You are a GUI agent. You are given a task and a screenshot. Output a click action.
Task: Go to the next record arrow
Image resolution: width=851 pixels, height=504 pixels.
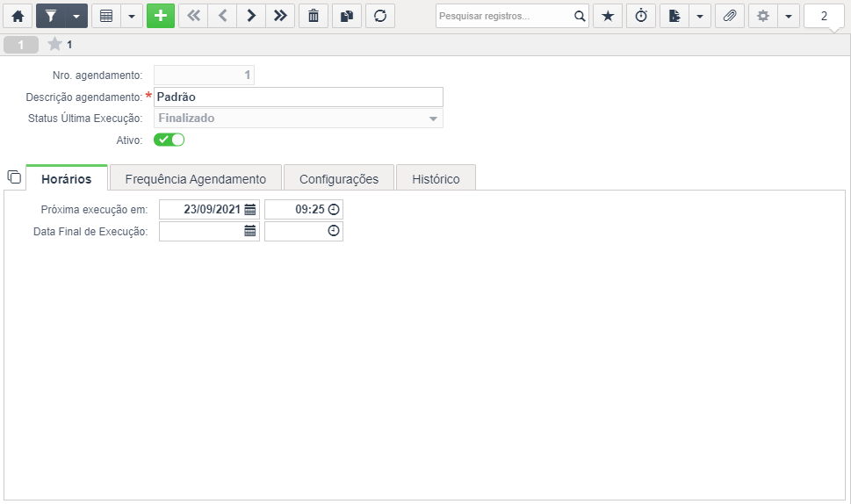251,17
